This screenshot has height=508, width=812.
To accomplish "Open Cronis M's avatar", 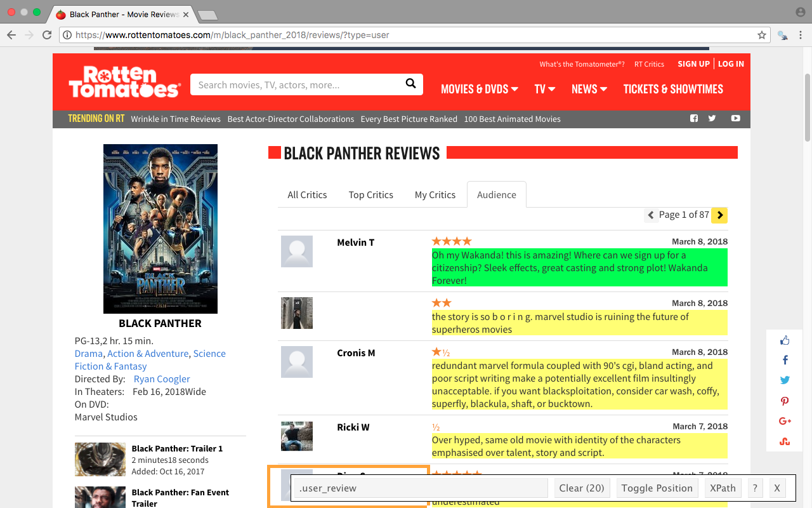I will 297,362.
